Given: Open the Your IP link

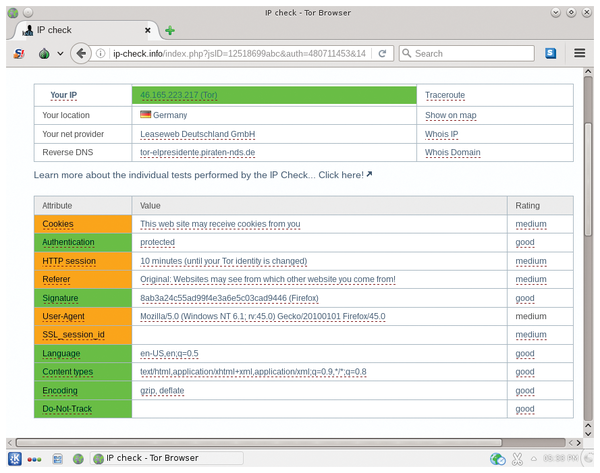Looking at the screenshot, I should [x=64, y=95].
